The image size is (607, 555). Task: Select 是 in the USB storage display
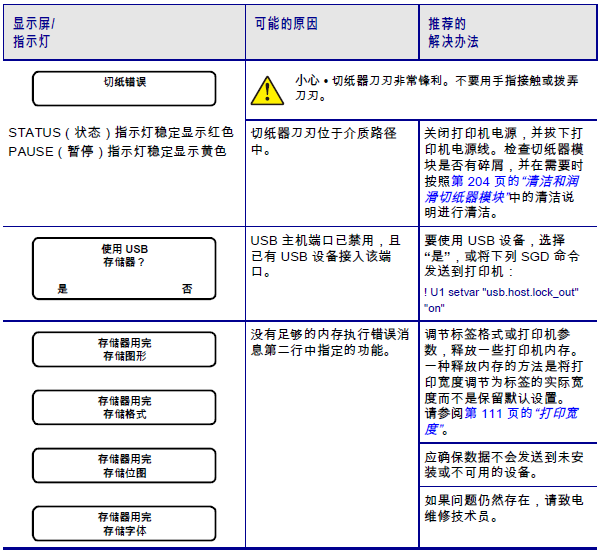coord(63,288)
